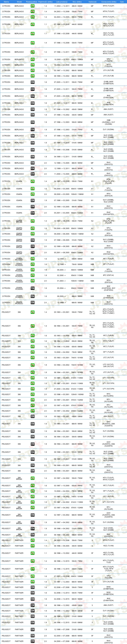Image resolution: width=127 pixels, height=644 pixels.
Task: Click diesel icon in Partner 9HX (DV6ATED4) row
Action: pyautogui.click(x=33, y=599)
